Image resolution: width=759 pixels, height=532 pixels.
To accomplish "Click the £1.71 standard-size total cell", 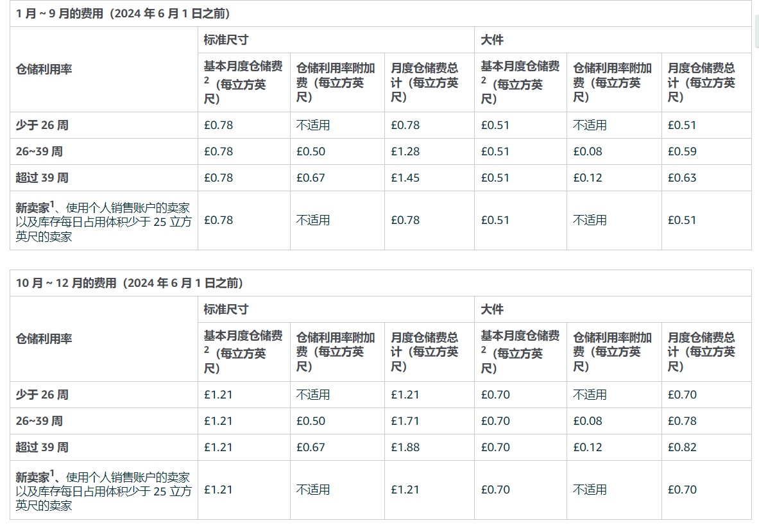I will click(x=404, y=421).
